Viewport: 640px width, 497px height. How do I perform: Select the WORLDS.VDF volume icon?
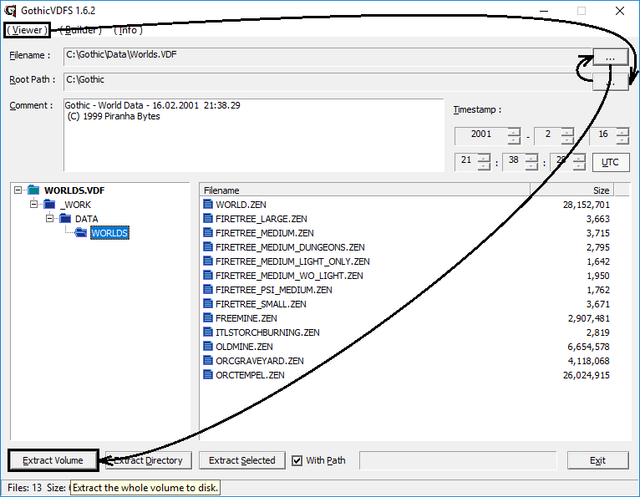click(x=33, y=190)
